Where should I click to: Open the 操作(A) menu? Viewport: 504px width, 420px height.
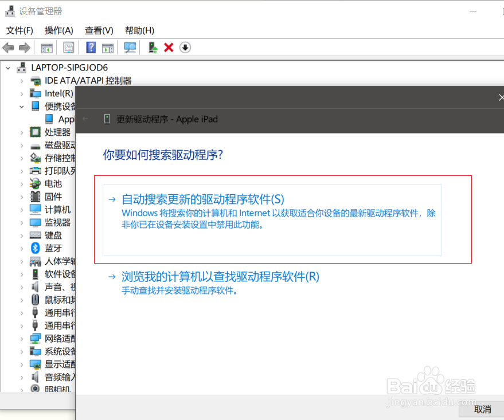58,30
